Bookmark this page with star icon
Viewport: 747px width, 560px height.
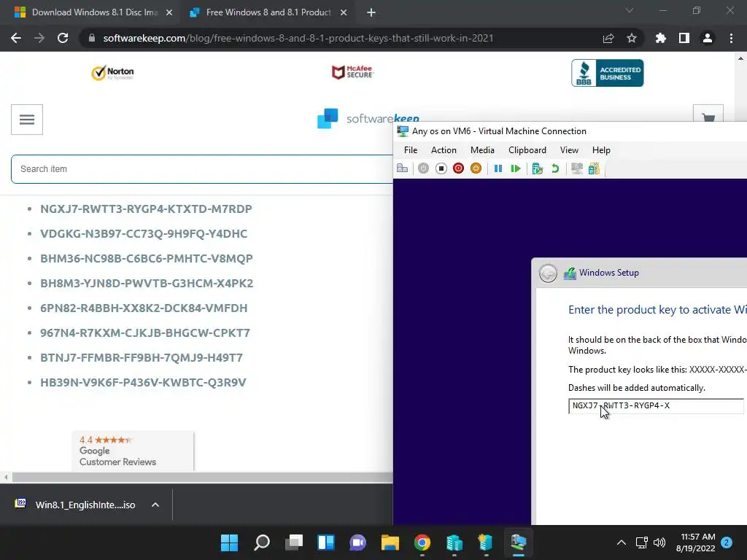tap(632, 38)
